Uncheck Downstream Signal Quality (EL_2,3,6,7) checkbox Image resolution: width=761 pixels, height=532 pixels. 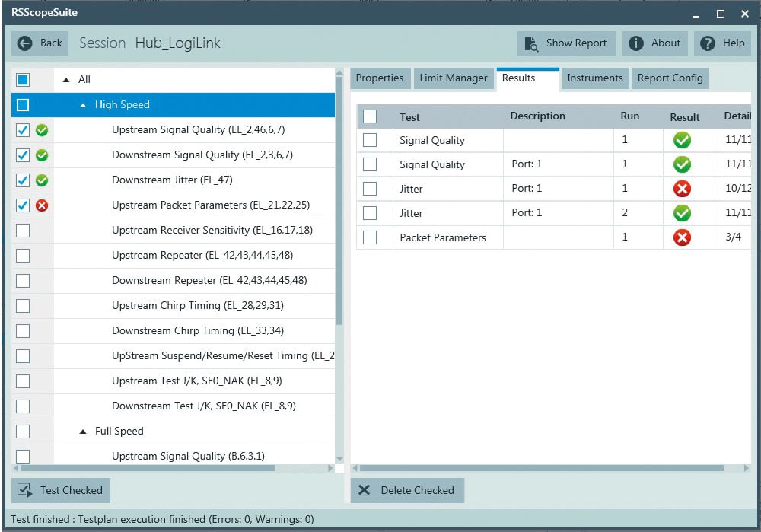click(23, 155)
